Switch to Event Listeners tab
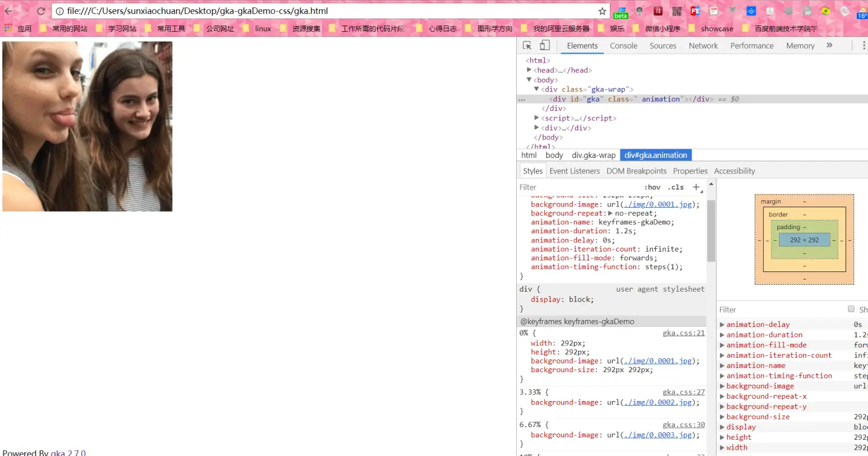This screenshot has height=456, width=868. click(575, 171)
